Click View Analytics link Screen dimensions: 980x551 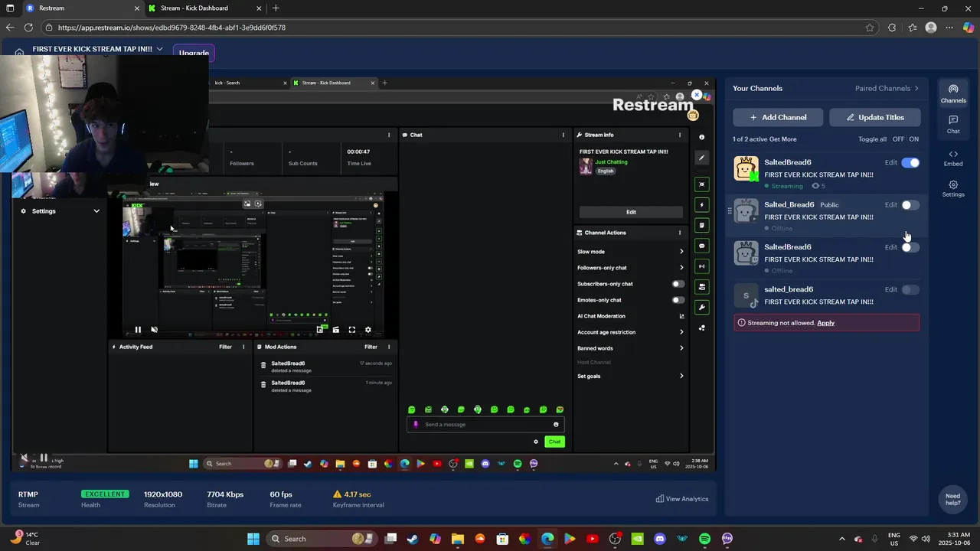[682, 499]
